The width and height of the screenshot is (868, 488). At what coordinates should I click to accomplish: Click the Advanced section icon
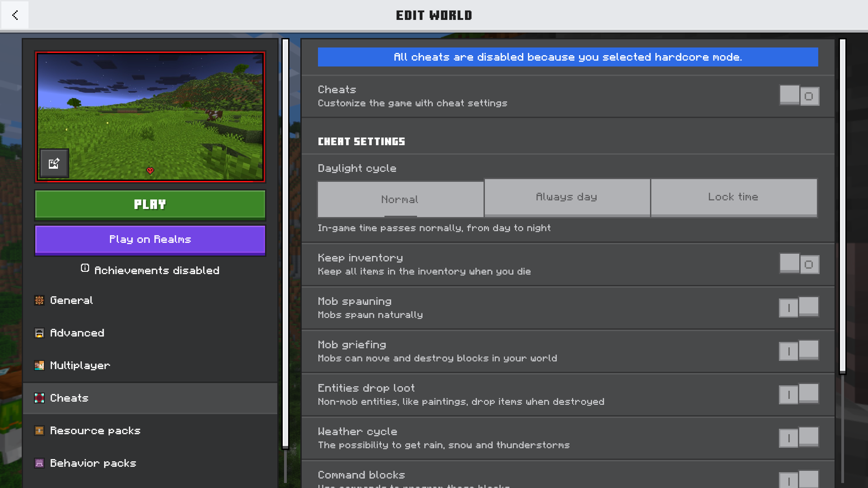pos(39,333)
